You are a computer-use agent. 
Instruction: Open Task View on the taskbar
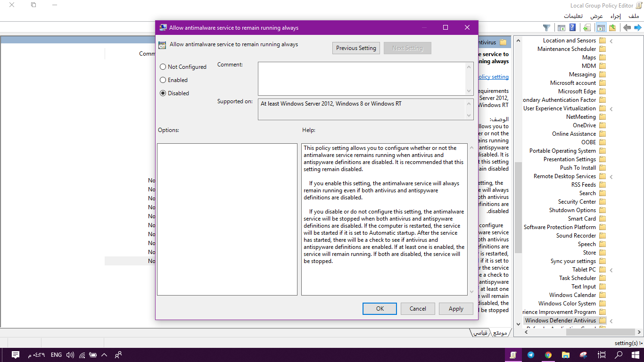[x=602, y=355]
